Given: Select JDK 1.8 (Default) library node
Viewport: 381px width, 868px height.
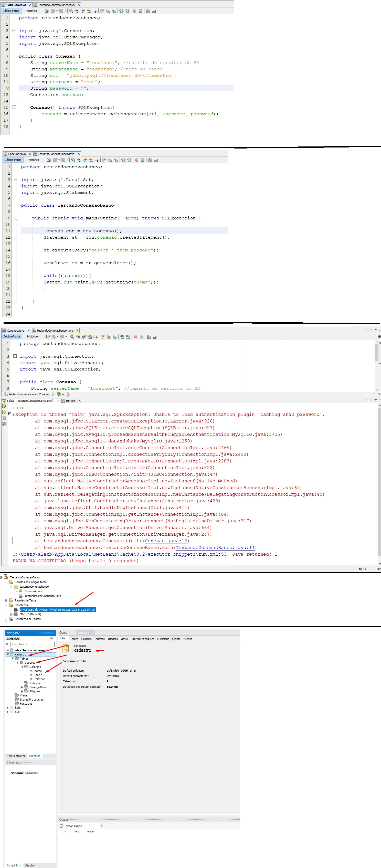Looking at the screenshot, I should pos(30,614).
